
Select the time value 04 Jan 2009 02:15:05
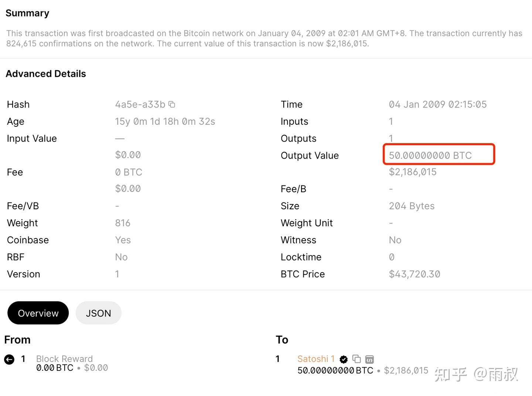pos(438,104)
